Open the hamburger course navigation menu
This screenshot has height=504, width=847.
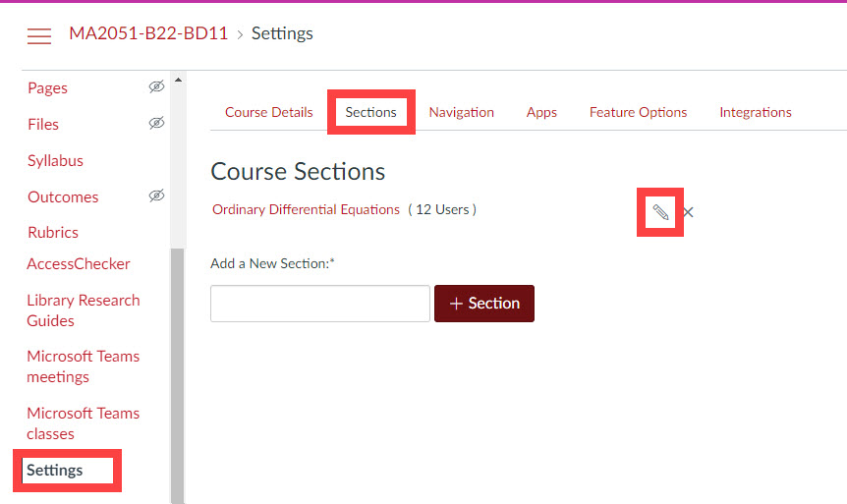click(x=39, y=36)
